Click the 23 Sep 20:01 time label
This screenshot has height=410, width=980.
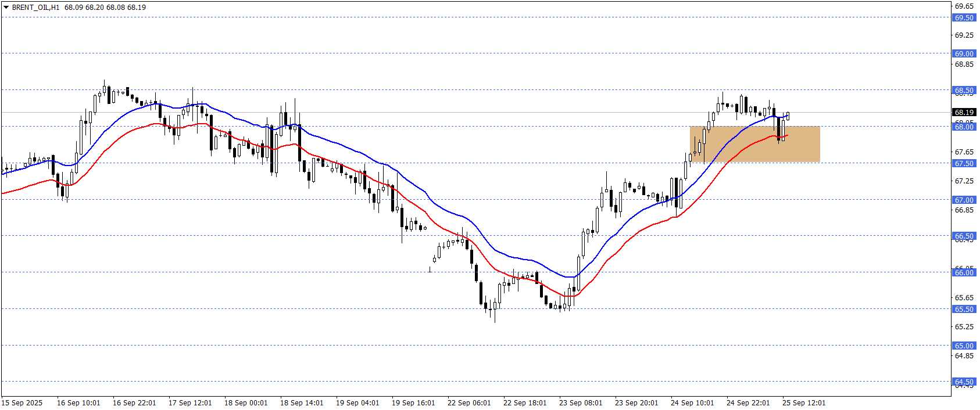(636, 403)
